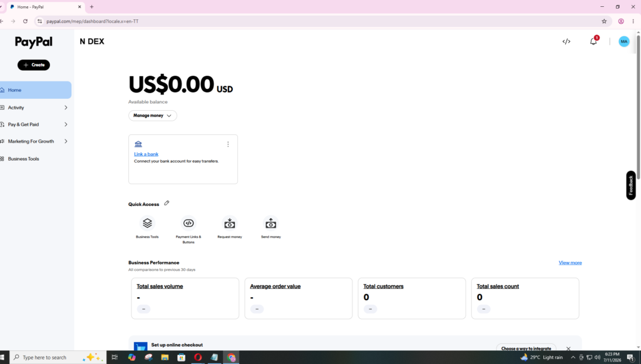
Task: Expand the Marketing For Growth chevron
Action: [66, 141]
